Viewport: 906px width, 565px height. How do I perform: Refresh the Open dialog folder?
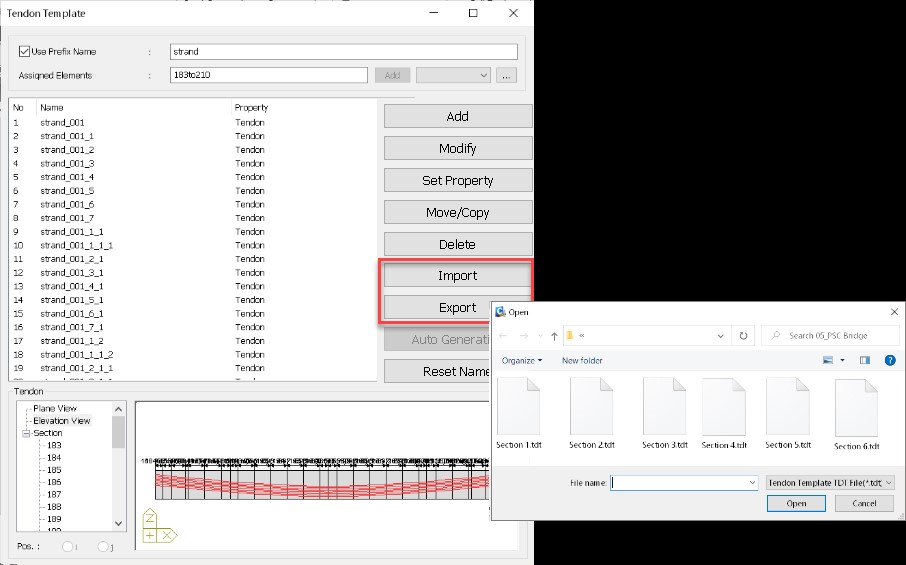point(744,336)
